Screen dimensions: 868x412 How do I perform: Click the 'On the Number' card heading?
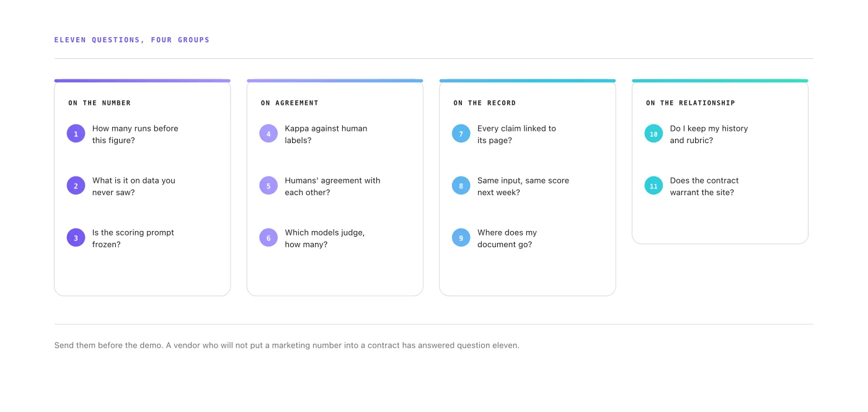coord(100,103)
